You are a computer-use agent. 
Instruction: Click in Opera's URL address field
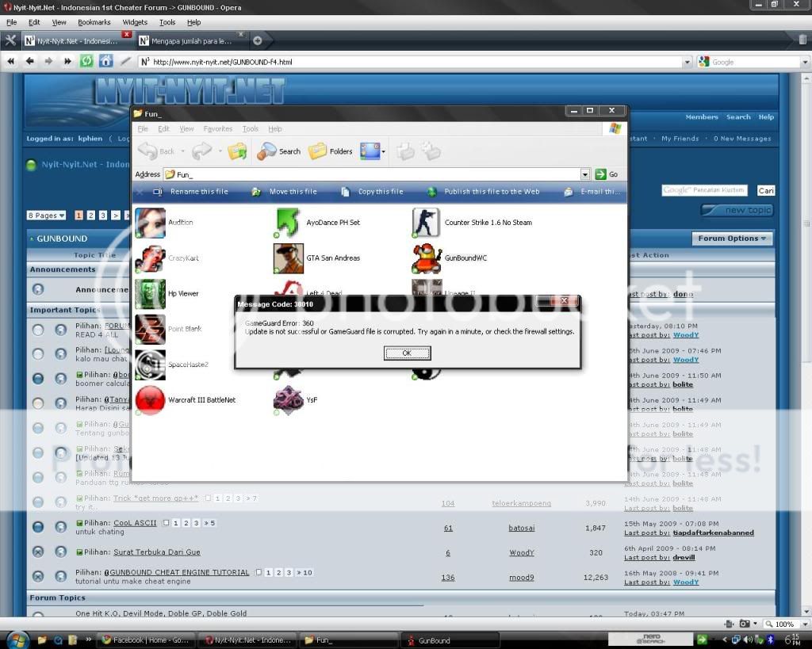coord(412,62)
